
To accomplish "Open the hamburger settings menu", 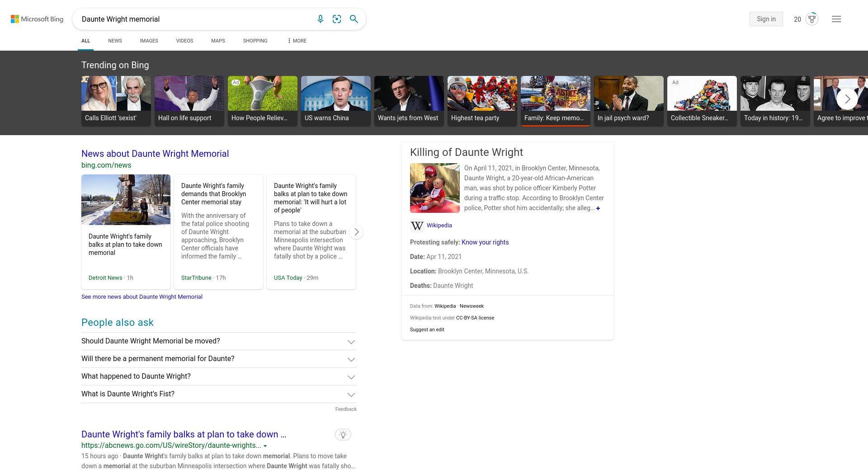I will click(x=836, y=19).
